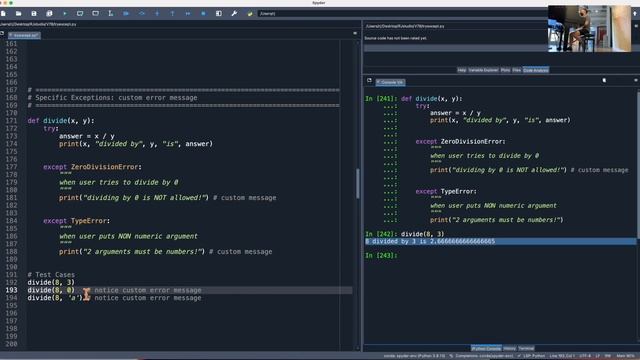Switch to the Files tab
Viewport: 640px width, 360px height.
click(517, 70)
